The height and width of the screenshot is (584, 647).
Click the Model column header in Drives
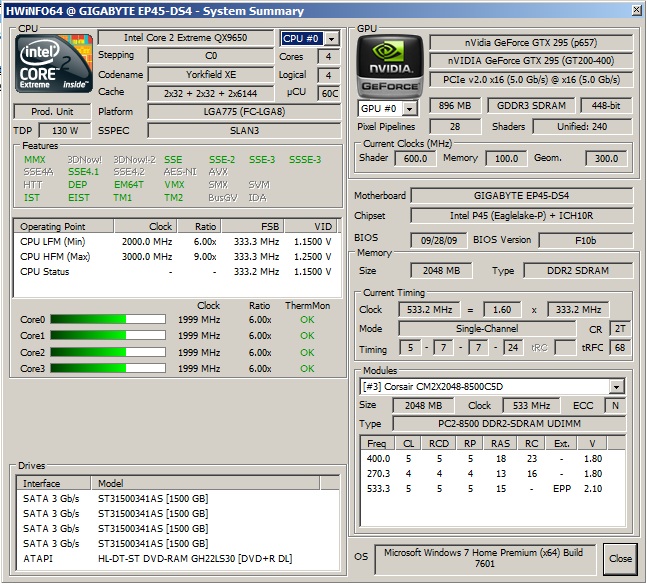(x=205, y=483)
